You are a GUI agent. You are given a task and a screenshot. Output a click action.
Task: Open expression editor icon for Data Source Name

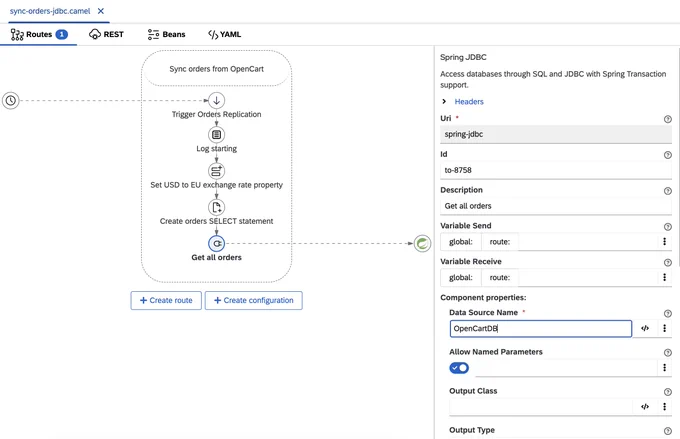coord(645,328)
